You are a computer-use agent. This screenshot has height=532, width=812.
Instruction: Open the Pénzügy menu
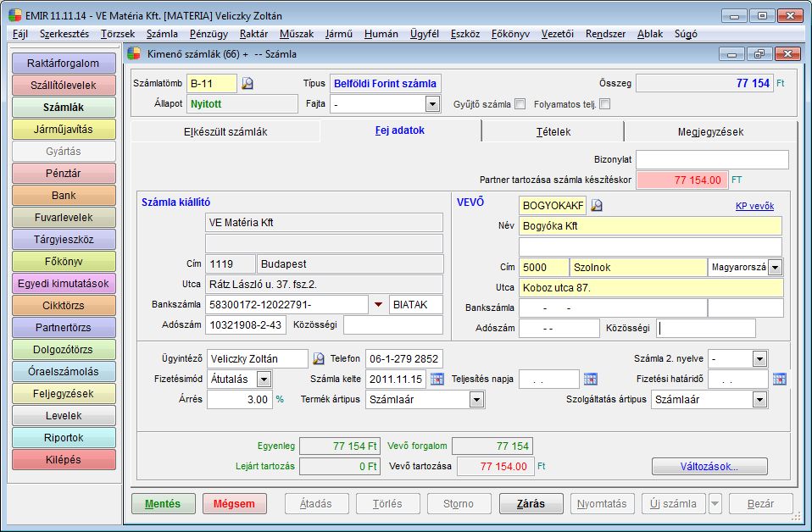click(x=209, y=34)
